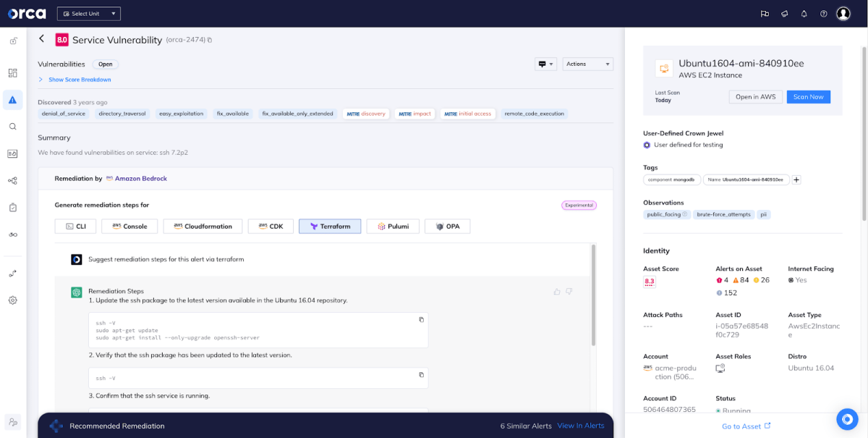This screenshot has width=868, height=438.
Task: Give thumbs up to the remediation steps
Action: point(557,292)
